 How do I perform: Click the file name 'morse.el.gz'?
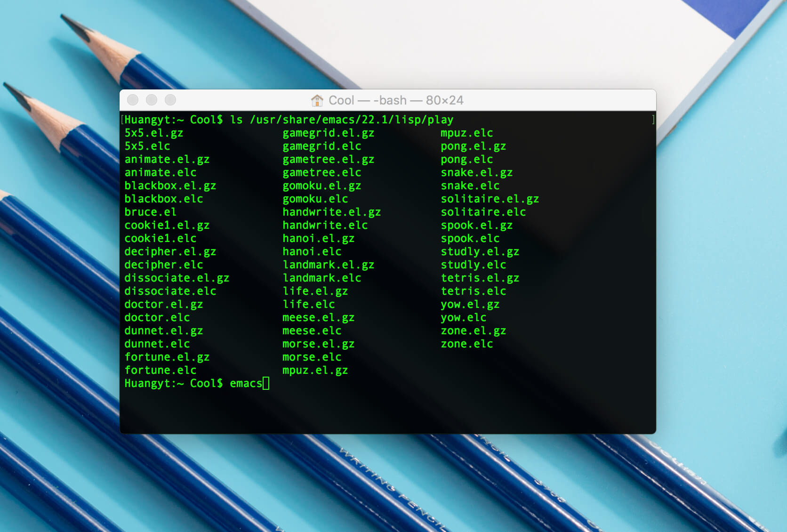click(319, 344)
